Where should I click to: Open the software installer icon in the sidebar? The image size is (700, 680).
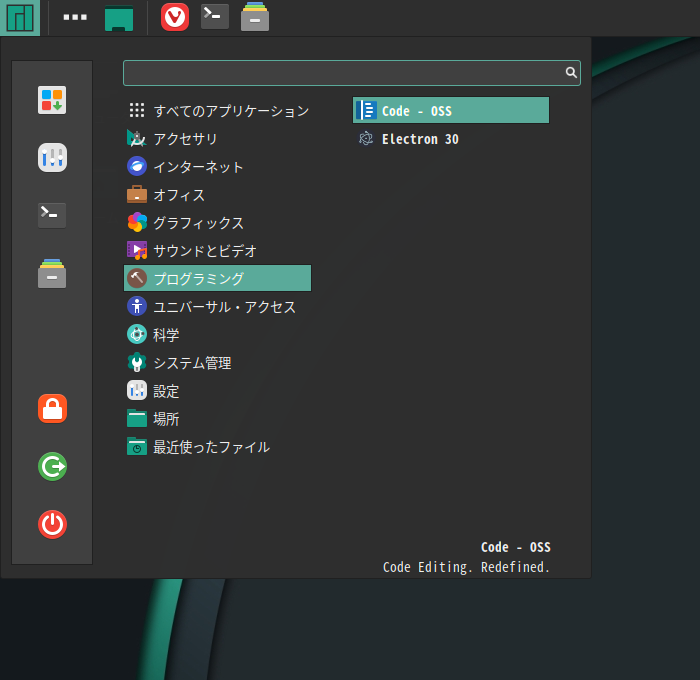(x=52, y=100)
